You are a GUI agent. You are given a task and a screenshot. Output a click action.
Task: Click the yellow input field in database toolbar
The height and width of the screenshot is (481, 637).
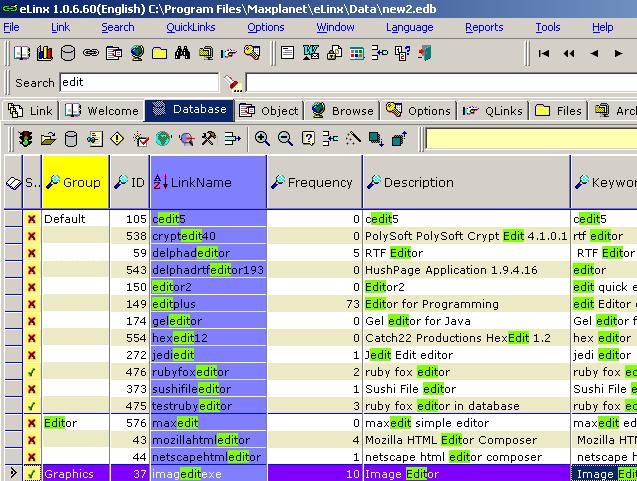tap(531, 139)
